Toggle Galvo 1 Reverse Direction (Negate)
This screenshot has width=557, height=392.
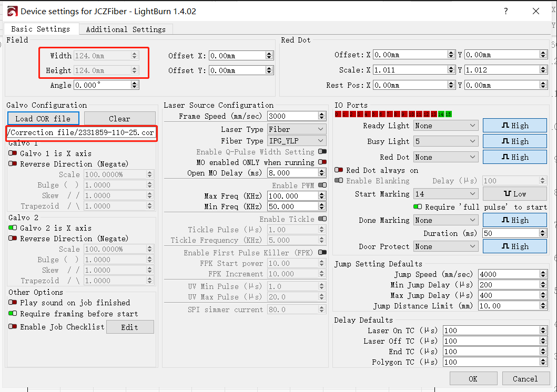point(13,164)
